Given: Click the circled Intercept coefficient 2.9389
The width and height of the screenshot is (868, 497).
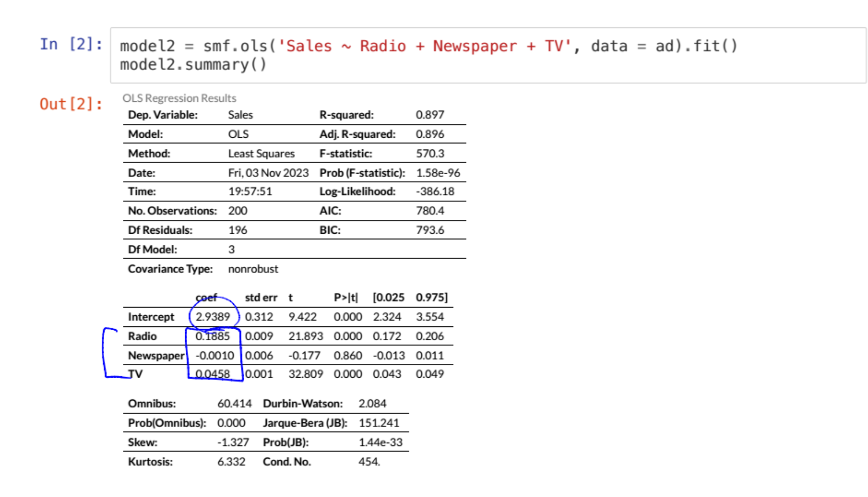Looking at the screenshot, I should 213,317.
